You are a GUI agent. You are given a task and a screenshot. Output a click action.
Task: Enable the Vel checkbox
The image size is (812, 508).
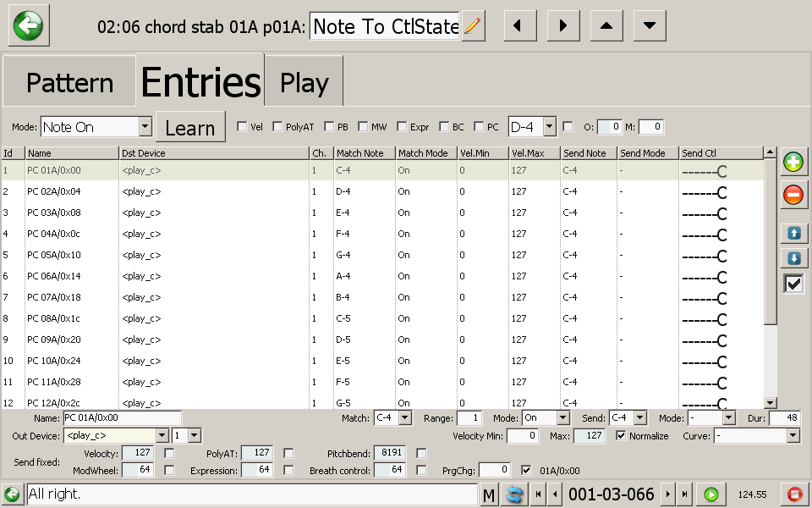(243, 127)
